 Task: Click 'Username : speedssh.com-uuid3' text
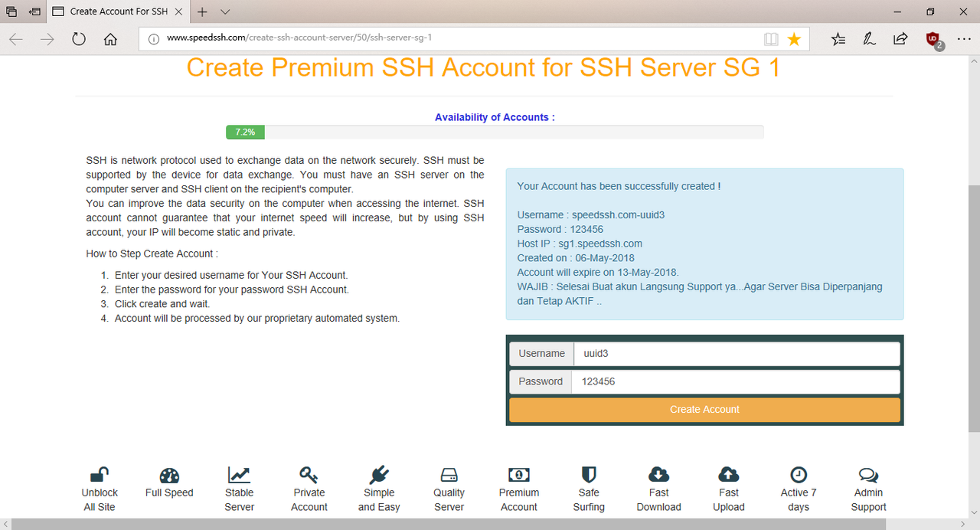[x=591, y=214]
